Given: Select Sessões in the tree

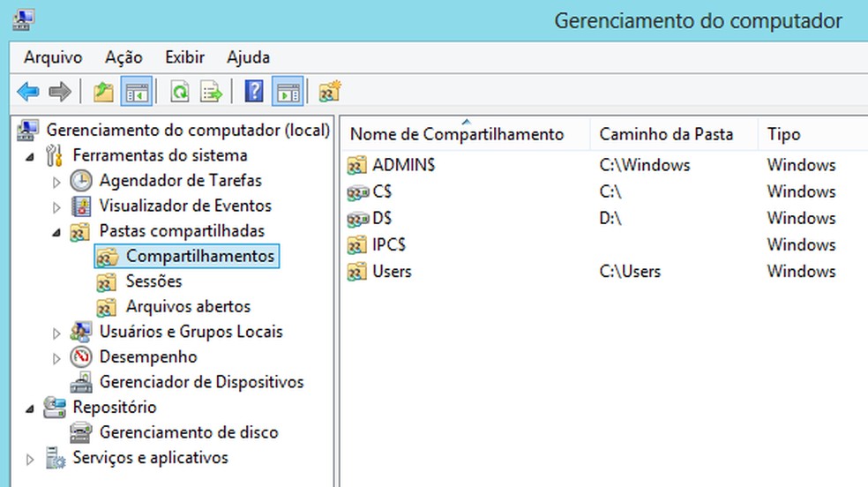Looking at the screenshot, I should [153, 281].
